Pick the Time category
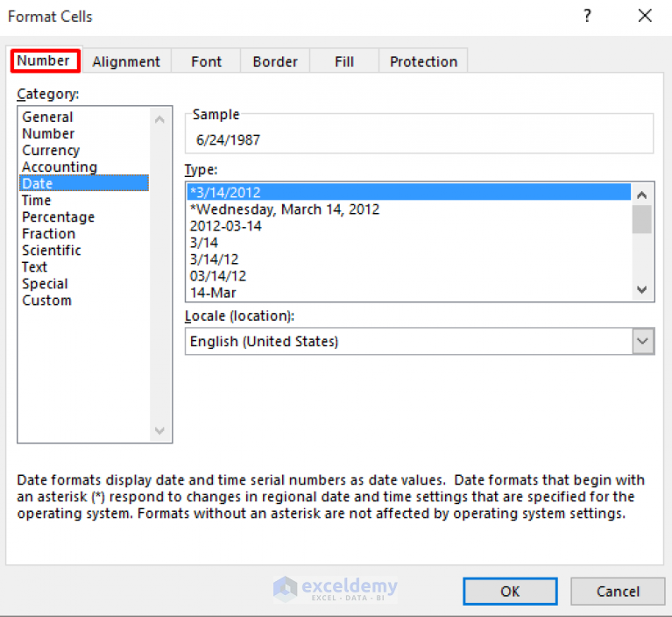 click(x=84, y=200)
